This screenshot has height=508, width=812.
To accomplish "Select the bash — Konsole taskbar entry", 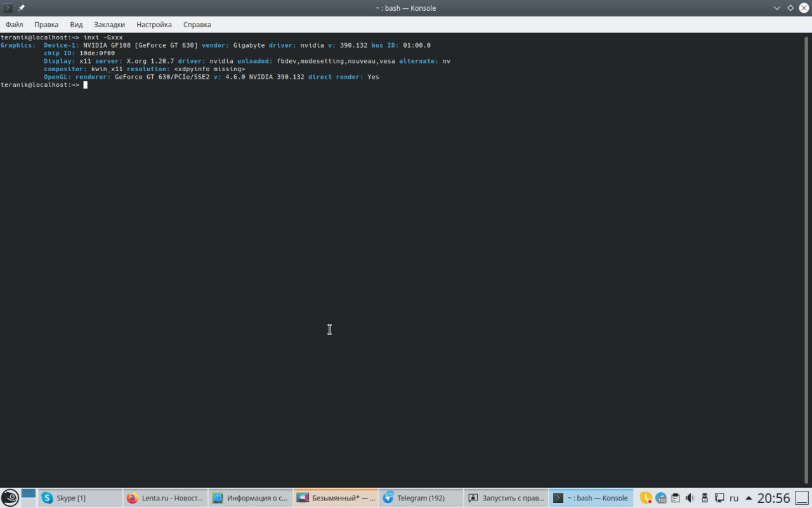I will pos(591,498).
